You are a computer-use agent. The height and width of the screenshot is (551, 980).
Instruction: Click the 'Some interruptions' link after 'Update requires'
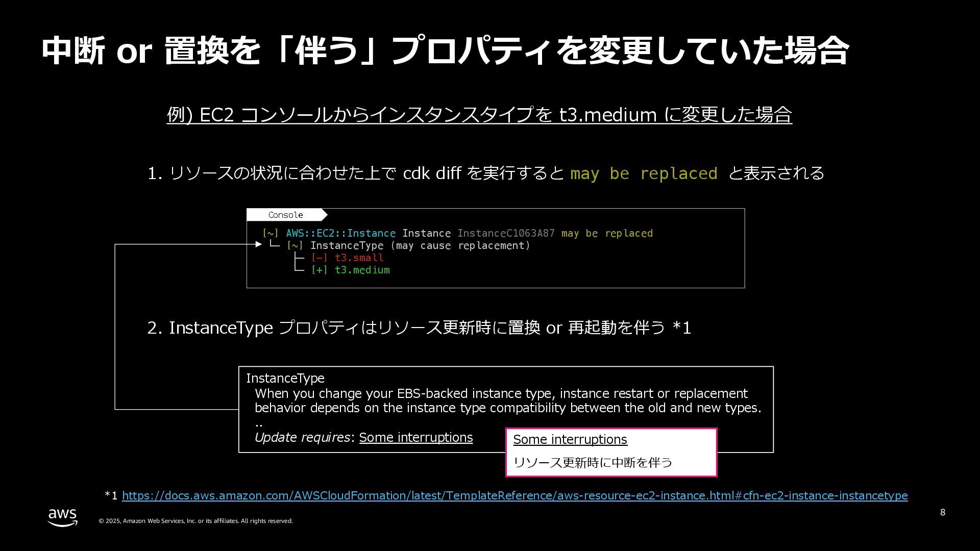click(416, 437)
